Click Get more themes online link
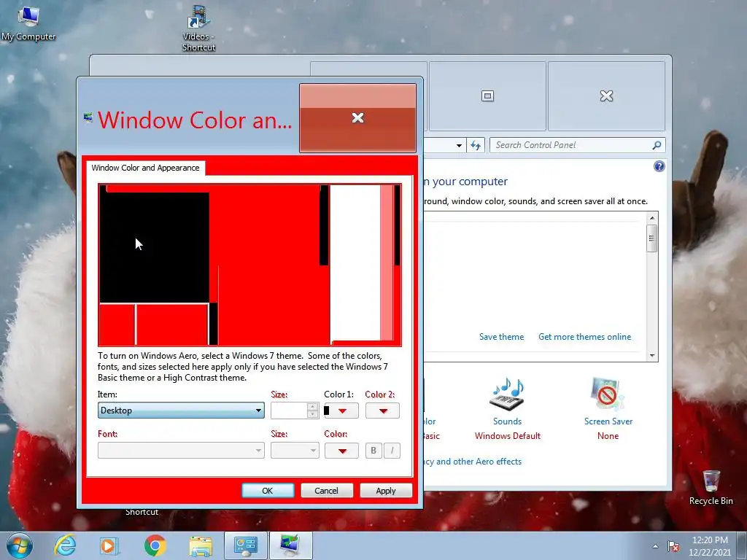 point(584,337)
